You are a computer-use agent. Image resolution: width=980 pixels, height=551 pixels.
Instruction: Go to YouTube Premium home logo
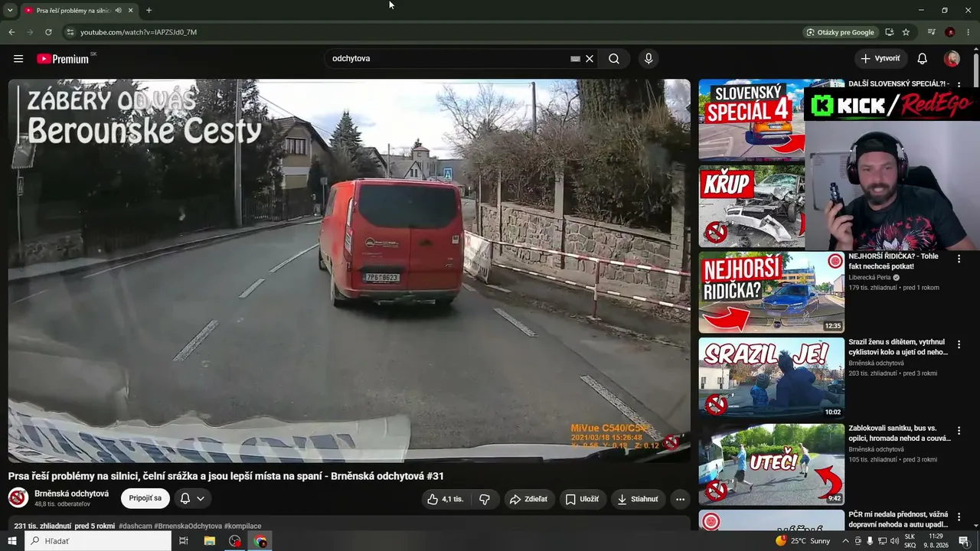point(63,59)
